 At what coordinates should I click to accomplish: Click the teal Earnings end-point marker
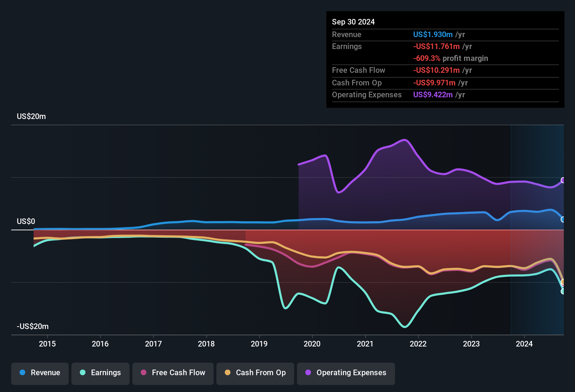[563, 291]
